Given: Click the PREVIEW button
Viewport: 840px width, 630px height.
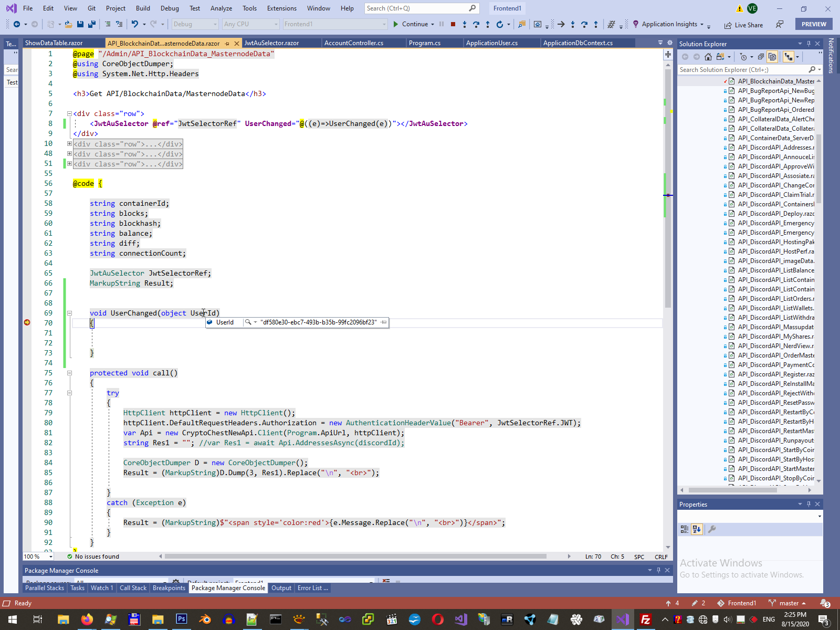Looking at the screenshot, I should (814, 24).
